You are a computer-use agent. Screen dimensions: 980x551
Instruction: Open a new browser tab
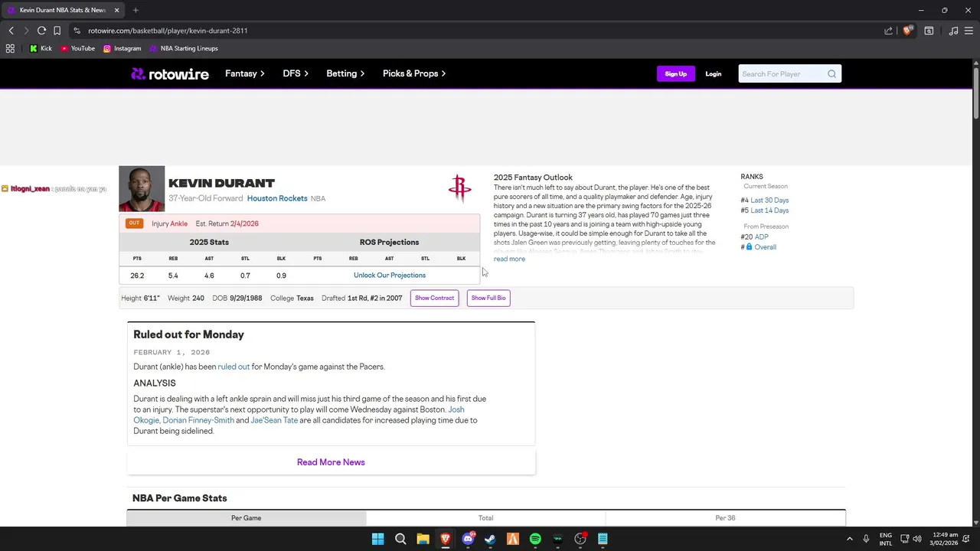tap(136, 10)
